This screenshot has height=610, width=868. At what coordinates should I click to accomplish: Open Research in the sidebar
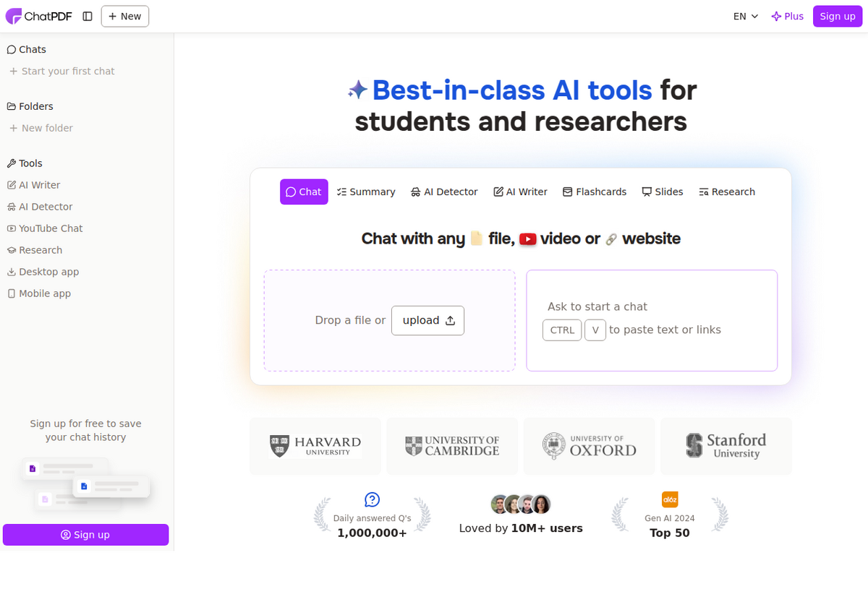point(35,250)
